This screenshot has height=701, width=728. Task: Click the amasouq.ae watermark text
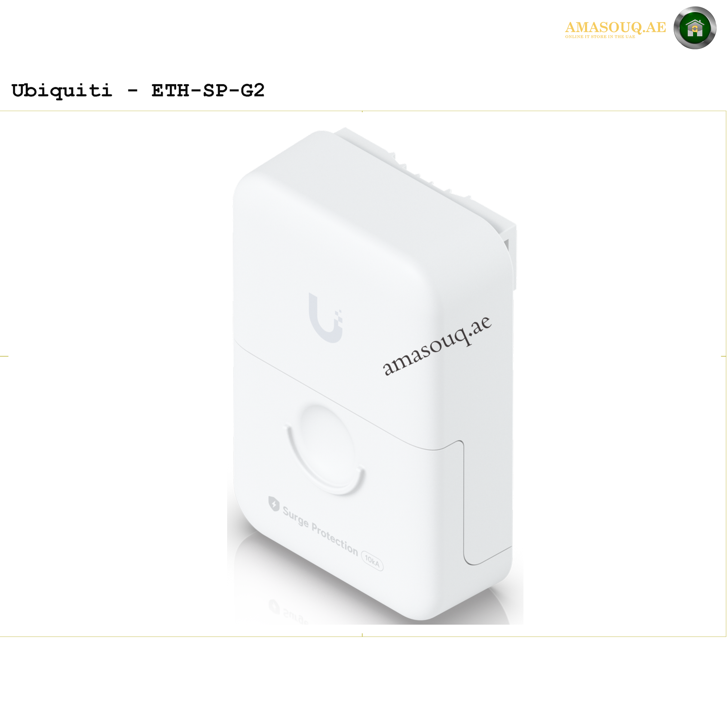click(x=437, y=346)
